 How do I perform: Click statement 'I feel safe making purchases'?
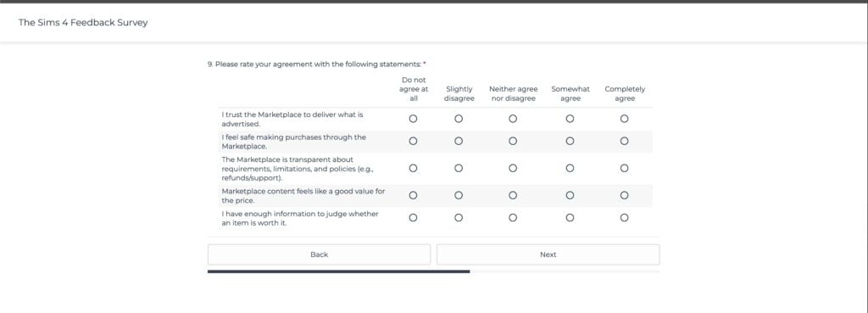click(293, 142)
